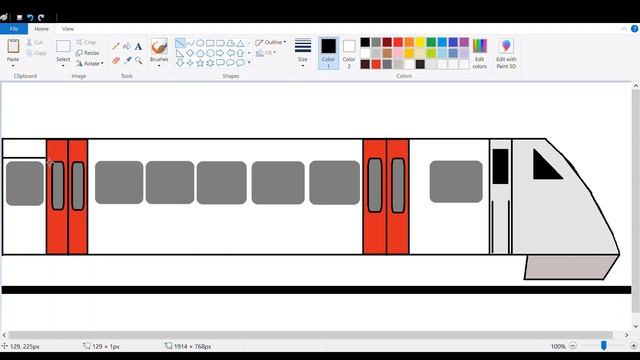This screenshot has height=360, width=640.
Task: Choose the Triangle shape
Action: coord(240,43)
